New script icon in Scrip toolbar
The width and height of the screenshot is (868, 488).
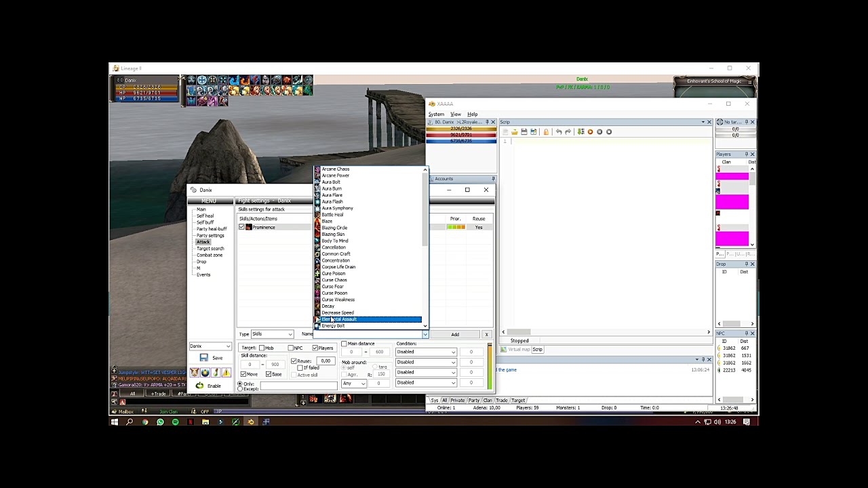pos(505,131)
